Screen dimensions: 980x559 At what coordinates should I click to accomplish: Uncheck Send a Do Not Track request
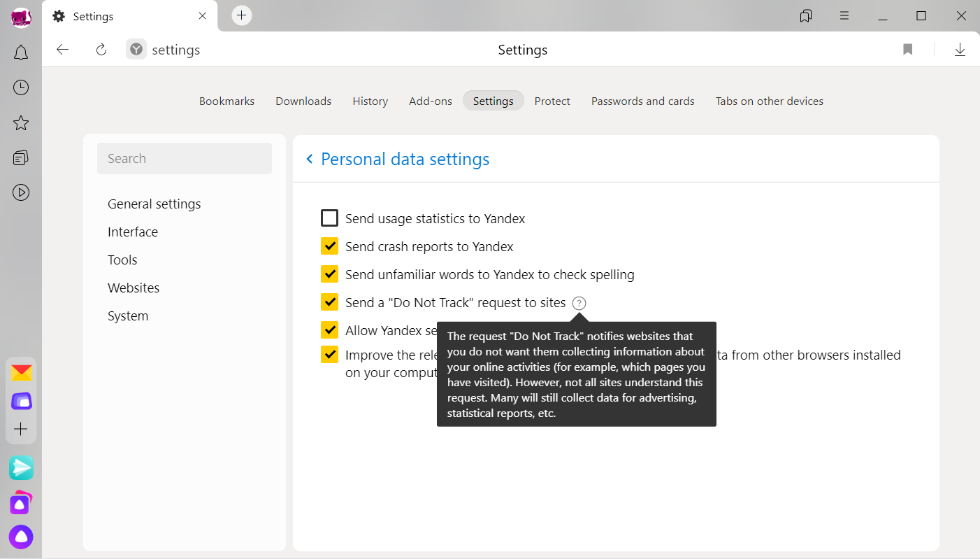329,302
